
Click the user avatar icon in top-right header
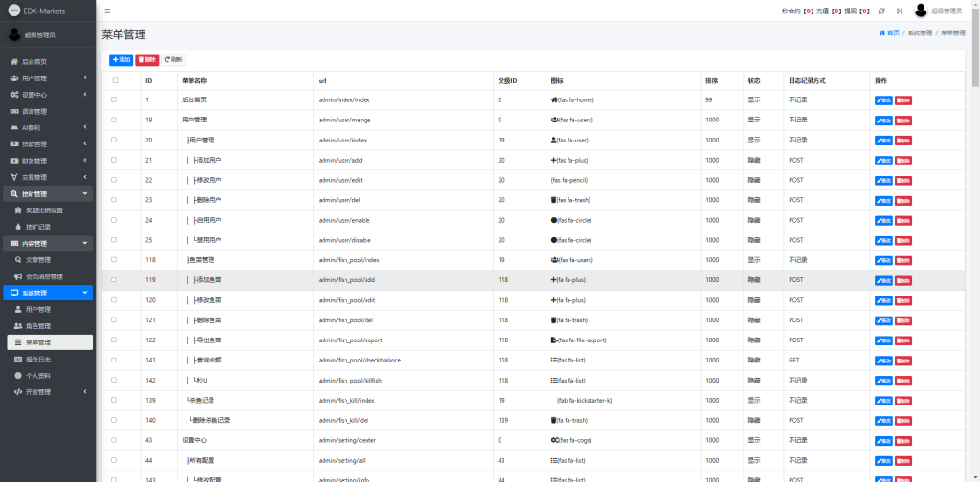921,11
